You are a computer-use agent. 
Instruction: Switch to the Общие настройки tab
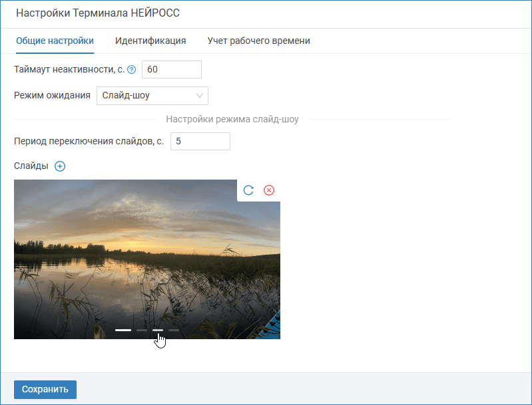point(55,41)
